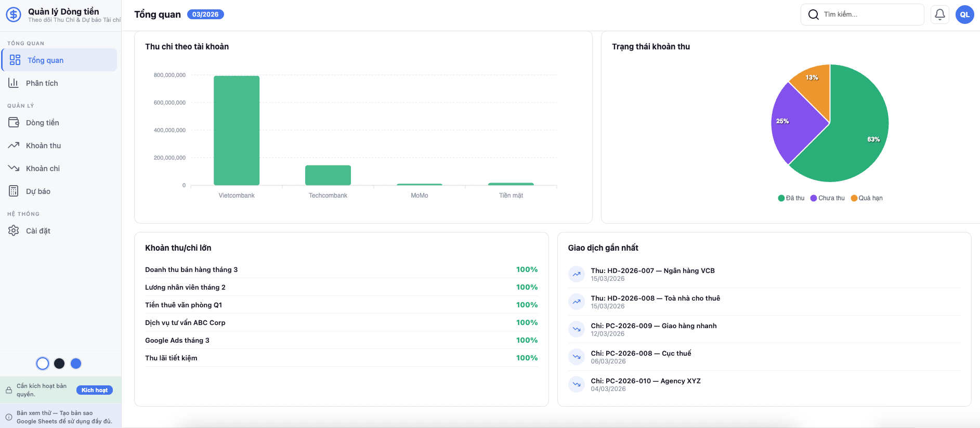Click the Khoản thu trending-up icon
This screenshot has height=428, width=980.
pos(14,146)
